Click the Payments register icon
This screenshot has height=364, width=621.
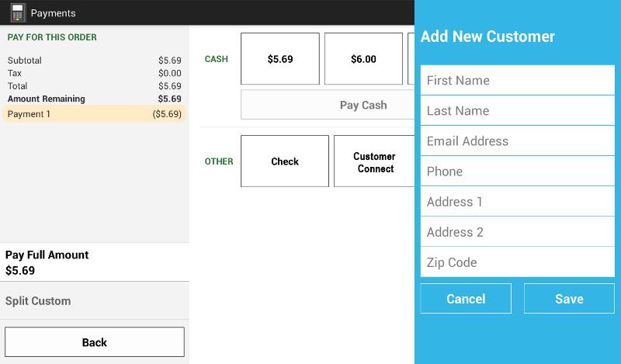(x=17, y=12)
